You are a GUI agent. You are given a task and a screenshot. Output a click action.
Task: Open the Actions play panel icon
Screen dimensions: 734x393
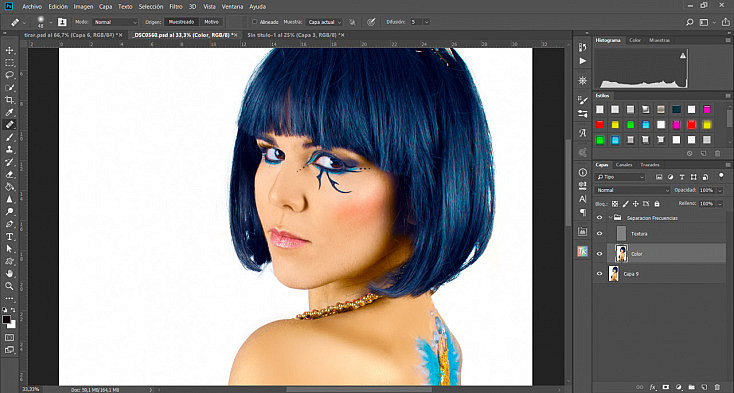(x=583, y=61)
